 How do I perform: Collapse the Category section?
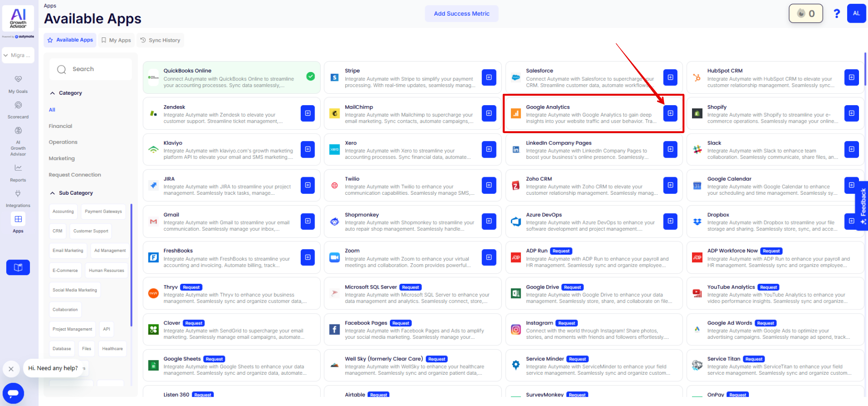tap(53, 93)
